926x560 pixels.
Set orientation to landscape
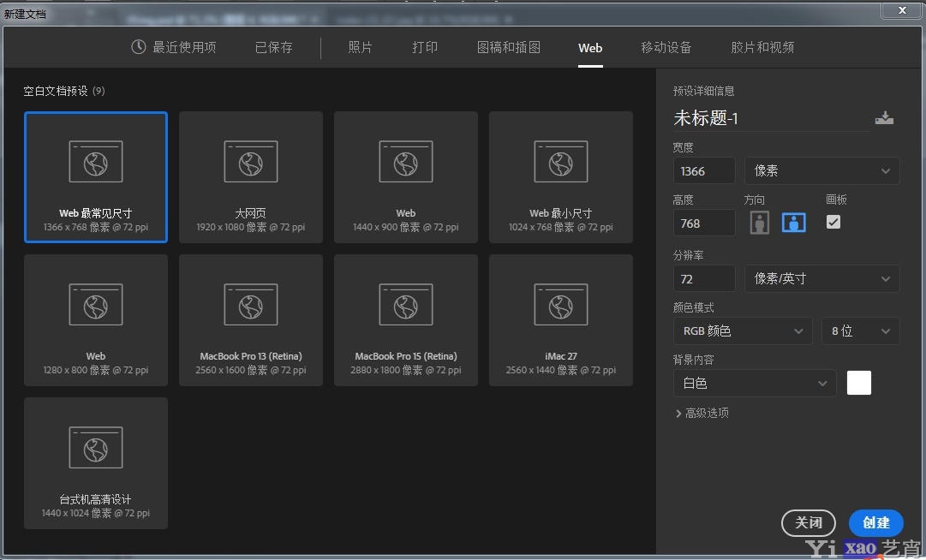(794, 223)
